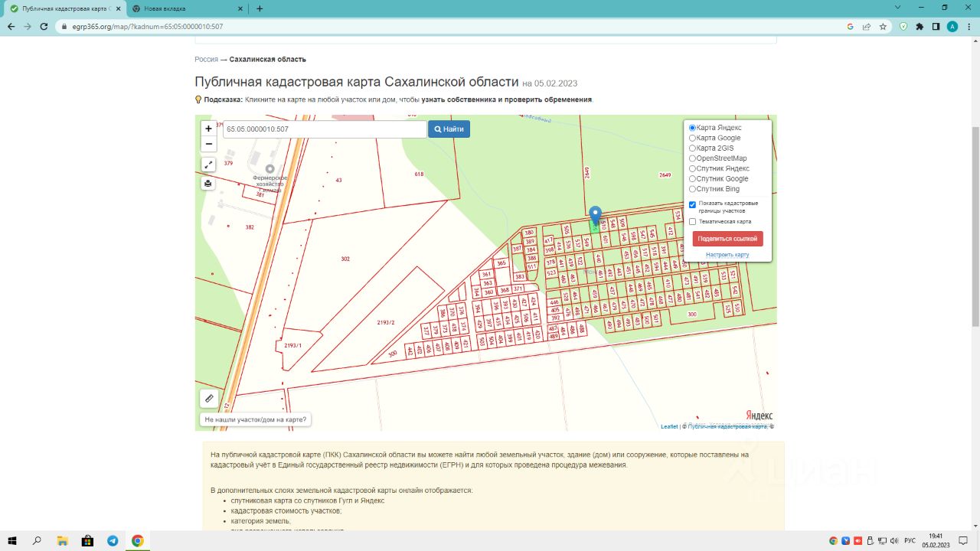View site lock information

64,26
